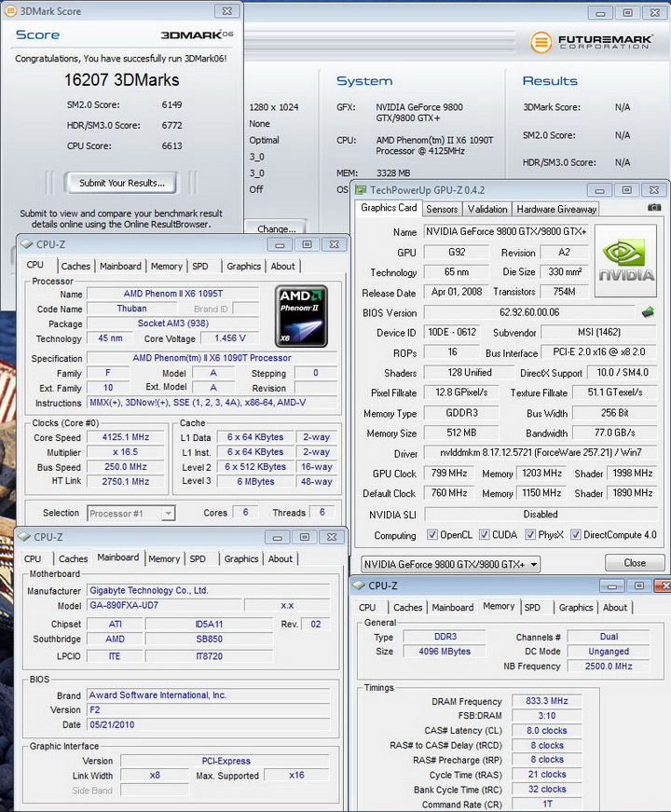Click the CPU-Z title icon of Memory window
The height and width of the screenshot is (812, 671).
click(358, 585)
